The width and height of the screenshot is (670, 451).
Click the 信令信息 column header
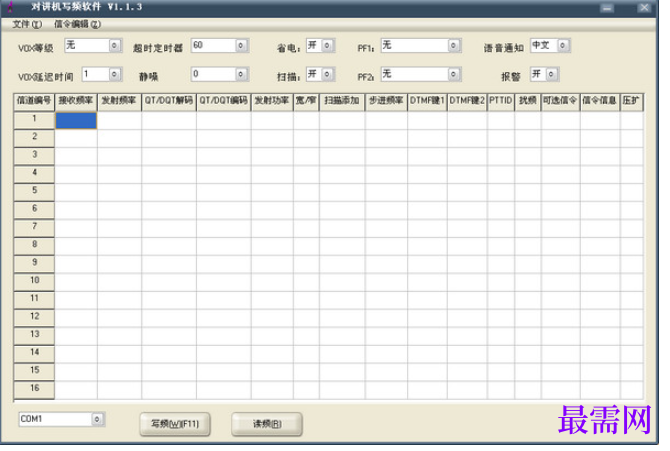[600, 101]
